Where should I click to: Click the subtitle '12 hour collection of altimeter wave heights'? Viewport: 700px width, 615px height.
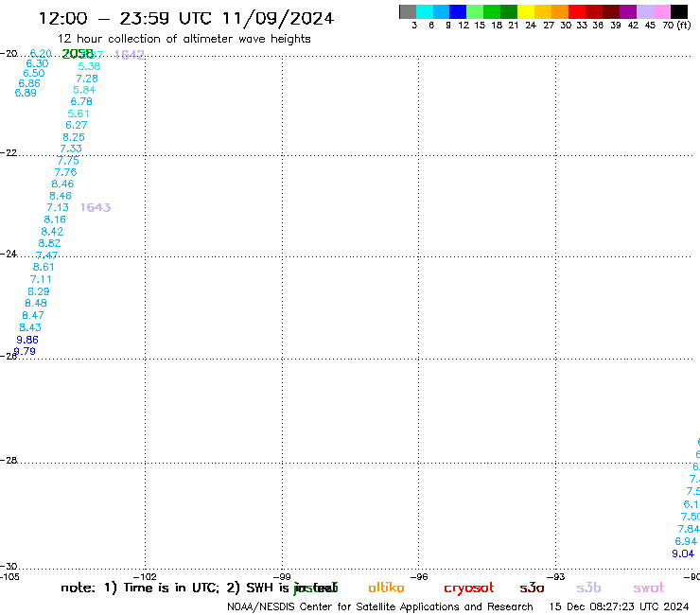coord(184,40)
